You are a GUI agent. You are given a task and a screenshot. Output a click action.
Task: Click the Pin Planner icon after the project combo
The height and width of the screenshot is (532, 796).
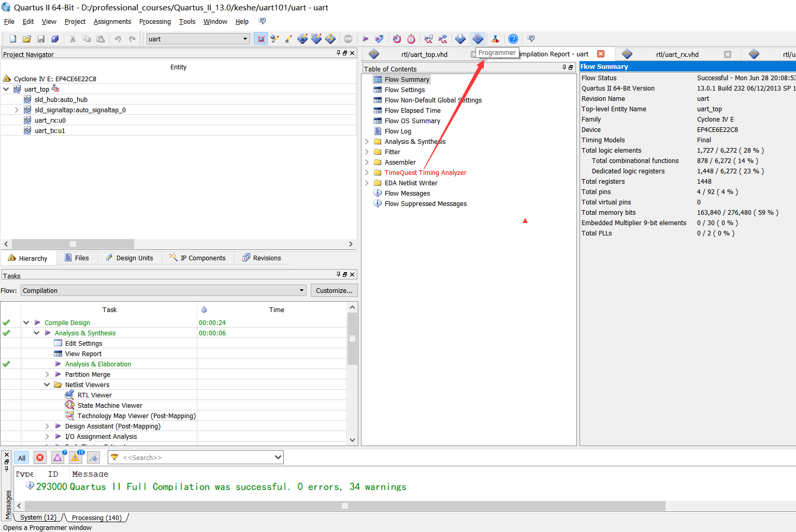click(260, 39)
